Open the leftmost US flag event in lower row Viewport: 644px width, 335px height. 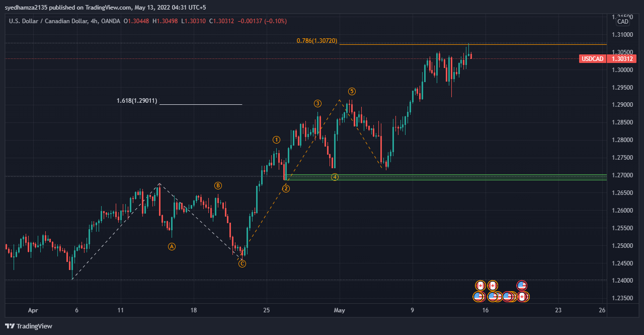pyautogui.click(x=478, y=297)
